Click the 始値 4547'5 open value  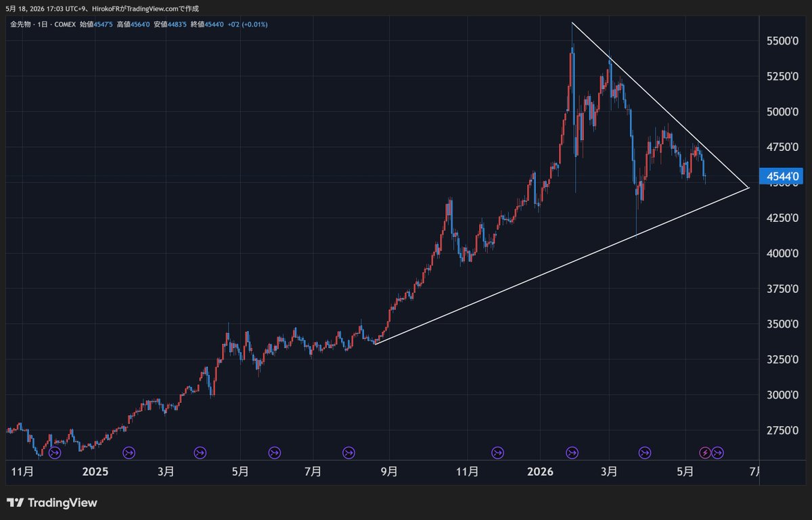point(96,24)
